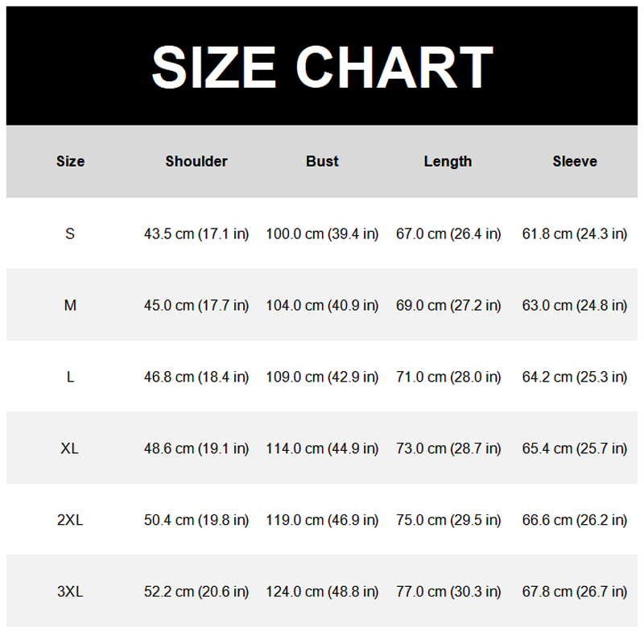
Task: Select bust value 104.0 cm (40.9 in)
Action: 322,306
